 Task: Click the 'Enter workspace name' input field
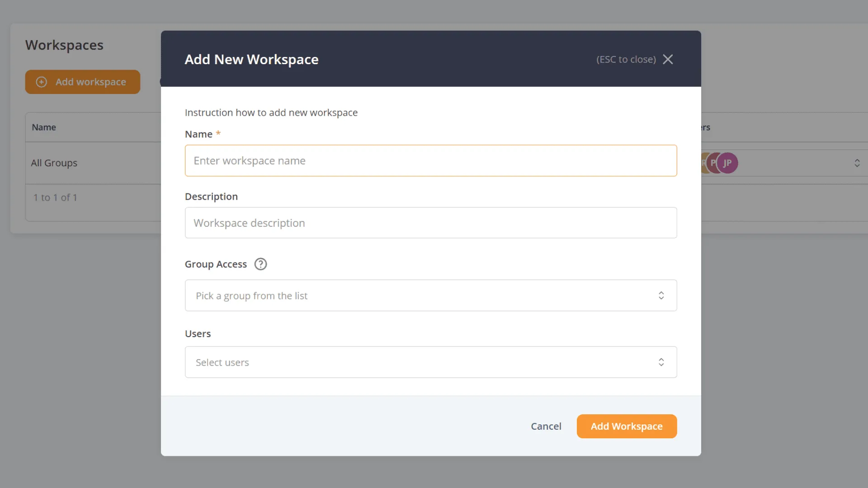431,160
